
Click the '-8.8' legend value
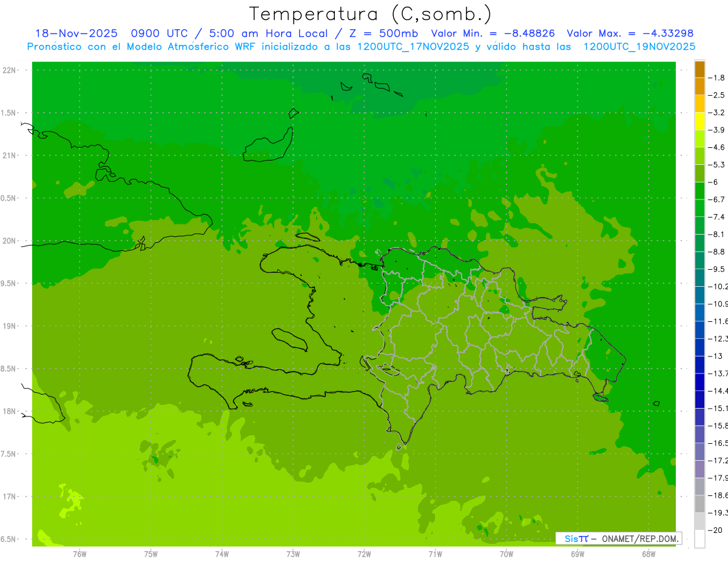pyautogui.click(x=717, y=252)
